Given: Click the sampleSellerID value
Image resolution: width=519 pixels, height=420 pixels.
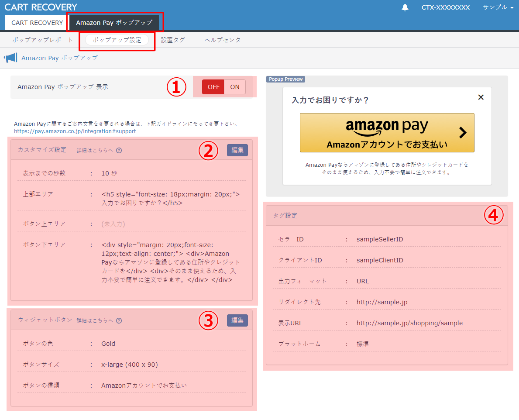Looking at the screenshot, I should [x=380, y=239].
